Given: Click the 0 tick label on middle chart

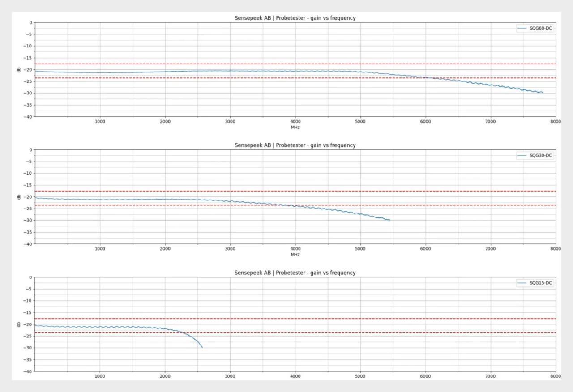Looking at the screenshot, I should point(31,150).
